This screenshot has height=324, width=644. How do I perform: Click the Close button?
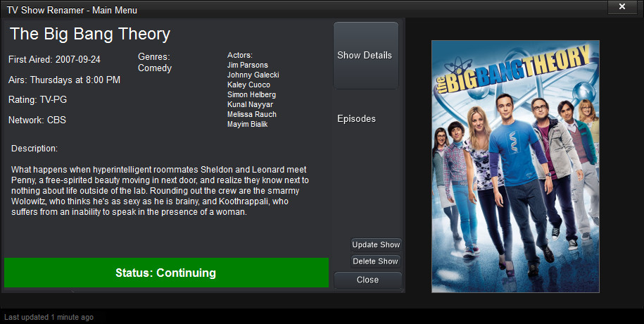pos(367,280)
